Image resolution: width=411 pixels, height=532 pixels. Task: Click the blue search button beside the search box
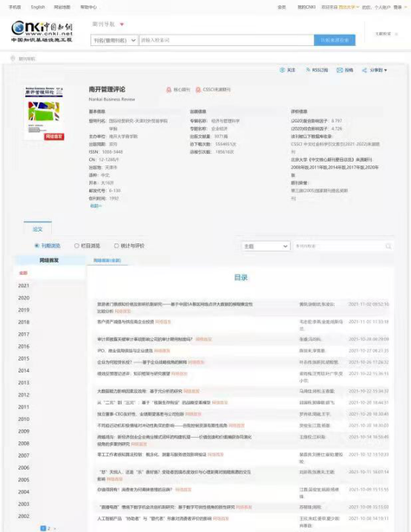tap(335, 40)
